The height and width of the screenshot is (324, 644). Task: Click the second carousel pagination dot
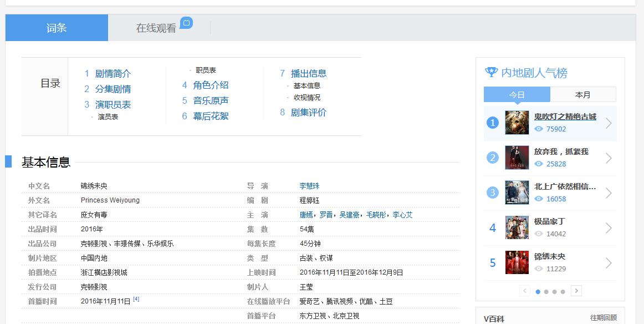click(545, 291)
